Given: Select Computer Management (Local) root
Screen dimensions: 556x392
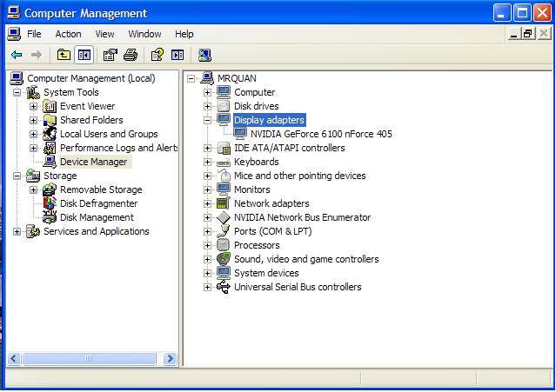Looking at the screenshot, I should pos(91,78).
